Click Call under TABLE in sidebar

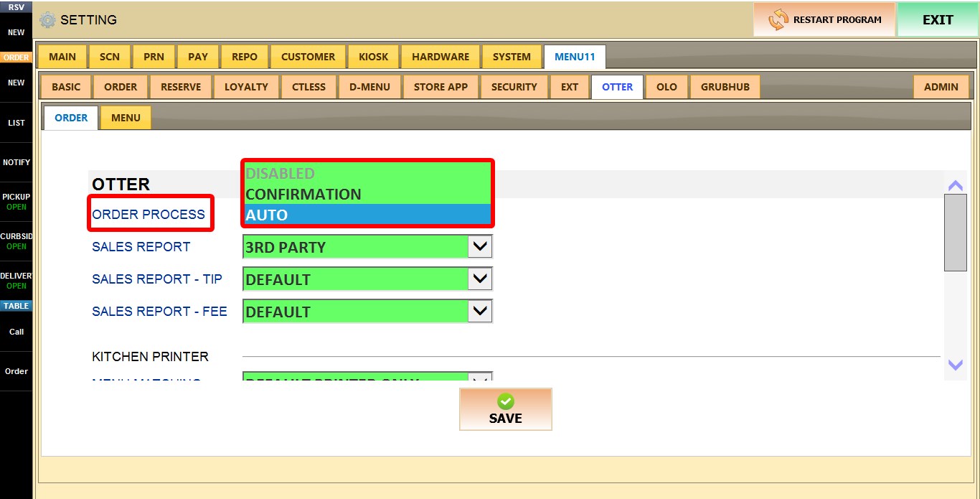17,332
